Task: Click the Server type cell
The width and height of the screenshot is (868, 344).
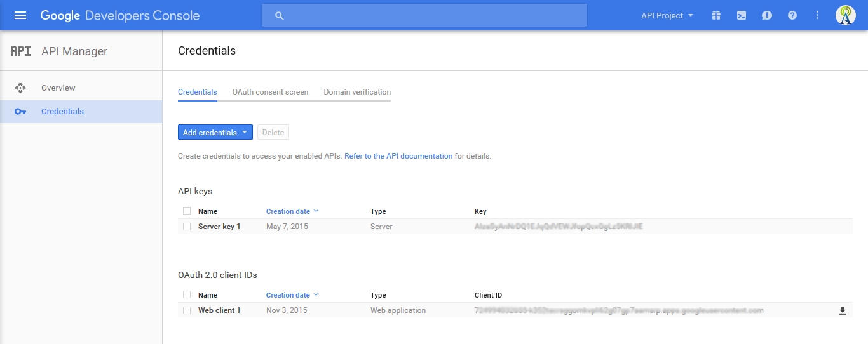Action: click(381, 227)
